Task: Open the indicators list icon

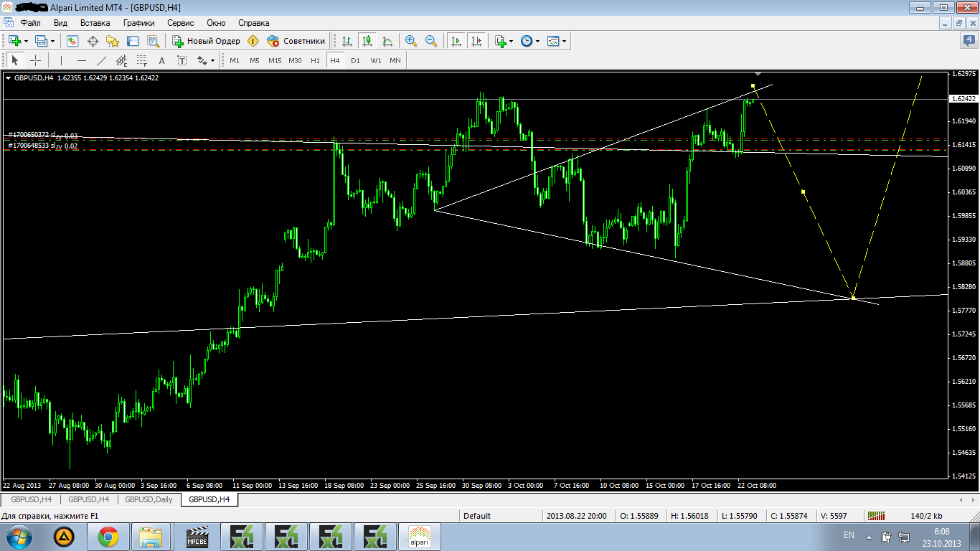Action: tap(501, 41)
